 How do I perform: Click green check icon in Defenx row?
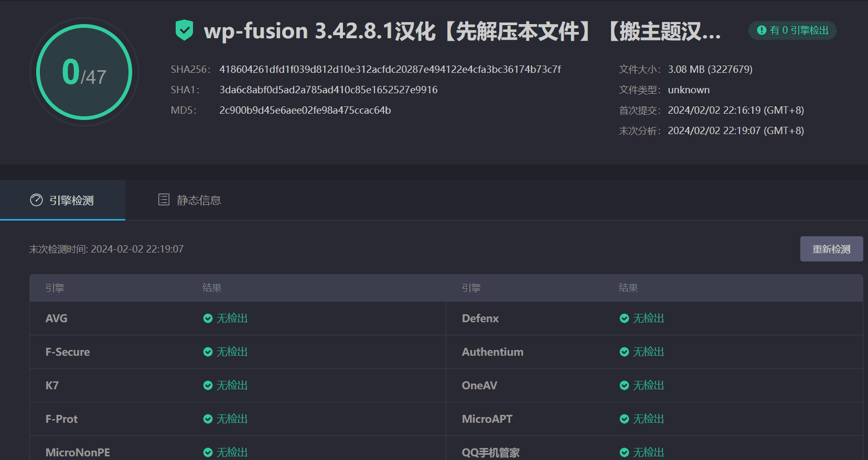tap(624, 319)
